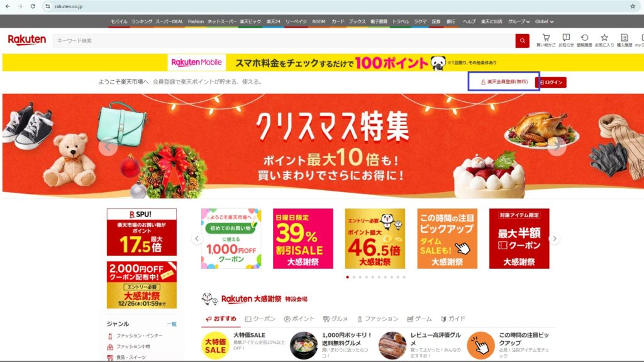Viewport: 644px width, 362px height.
Task: Advance the promo tile carousel right
Action: (555, 239)
